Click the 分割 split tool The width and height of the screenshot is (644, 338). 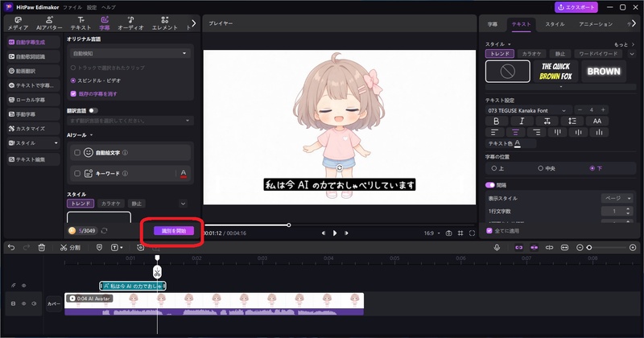(70, 248)
